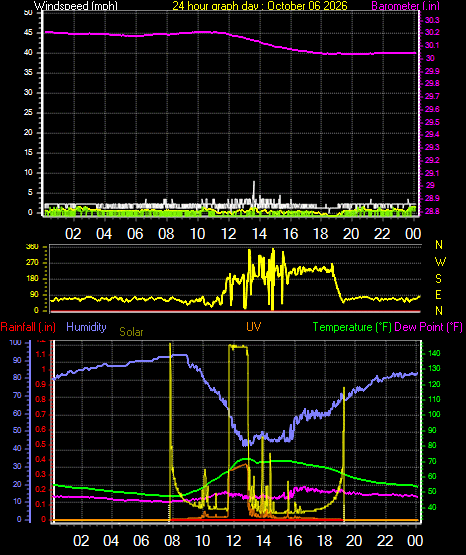Select the 29.5 barometer scale value

pyautogui.click(x=432, y=122)
